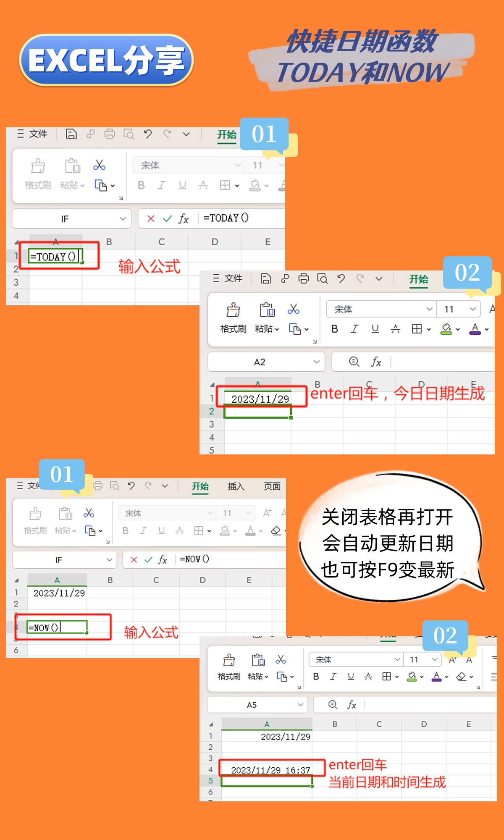Click the scissors cut icon in the A5 screenshot
Viewport: 504px width, 840px height.
point(281,660)
